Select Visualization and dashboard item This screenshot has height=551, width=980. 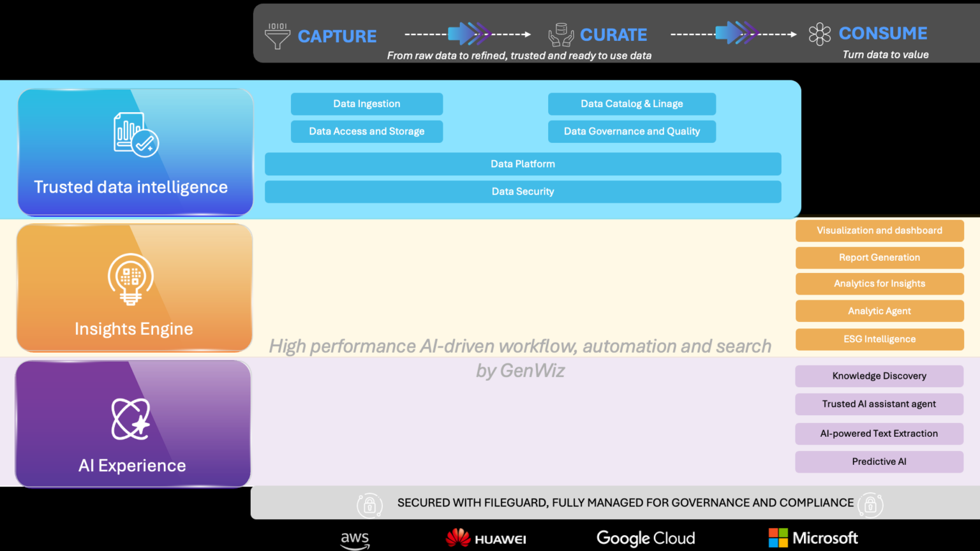[x=879, y=231]
